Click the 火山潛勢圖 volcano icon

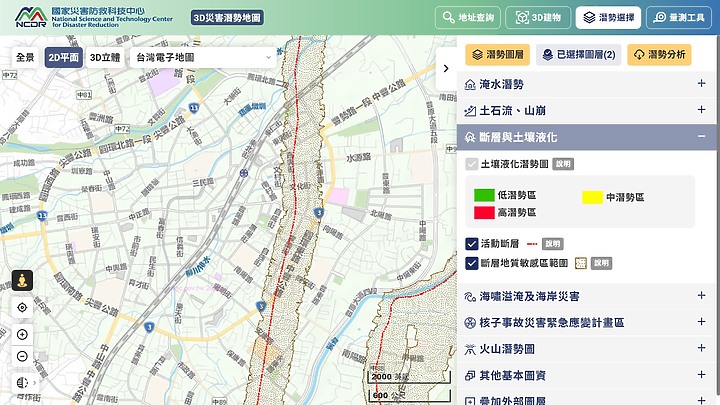(x=470, y=349)
